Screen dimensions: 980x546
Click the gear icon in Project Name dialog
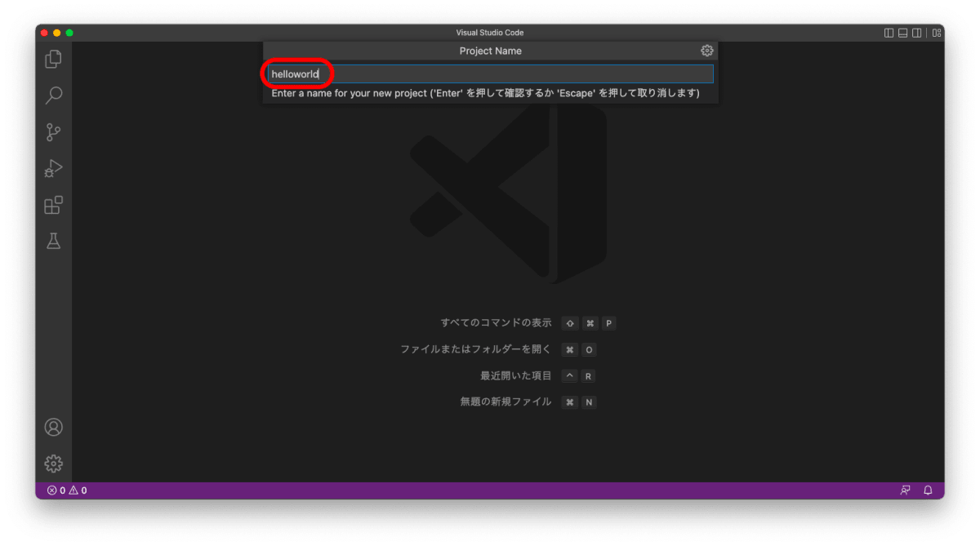[707, 51]
